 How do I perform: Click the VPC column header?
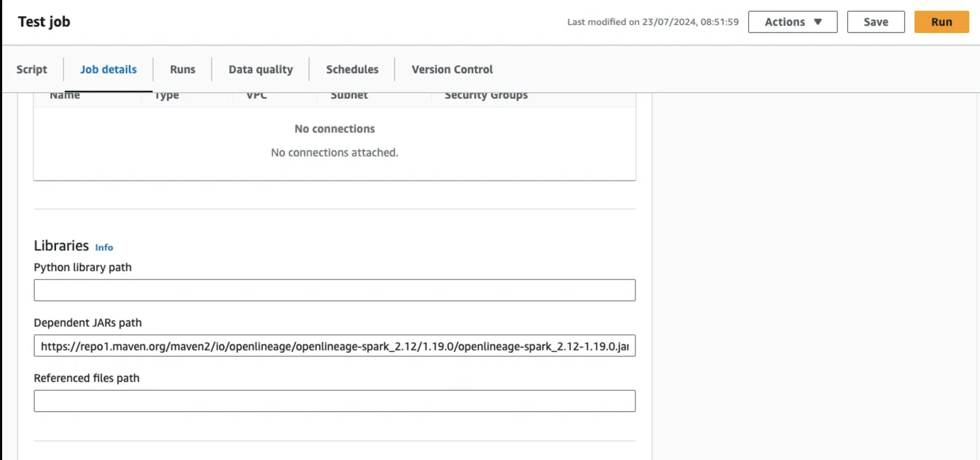(257, 97)
